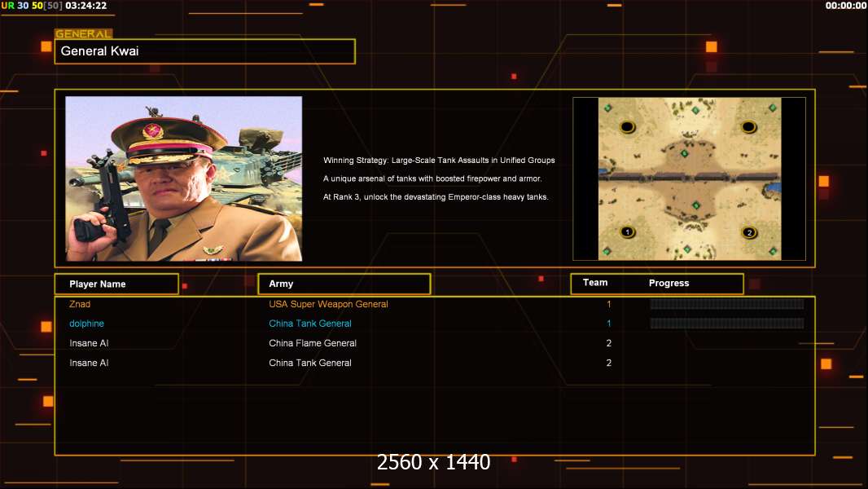
Task: Click the Progress column header
Action: tap(669, 284)
